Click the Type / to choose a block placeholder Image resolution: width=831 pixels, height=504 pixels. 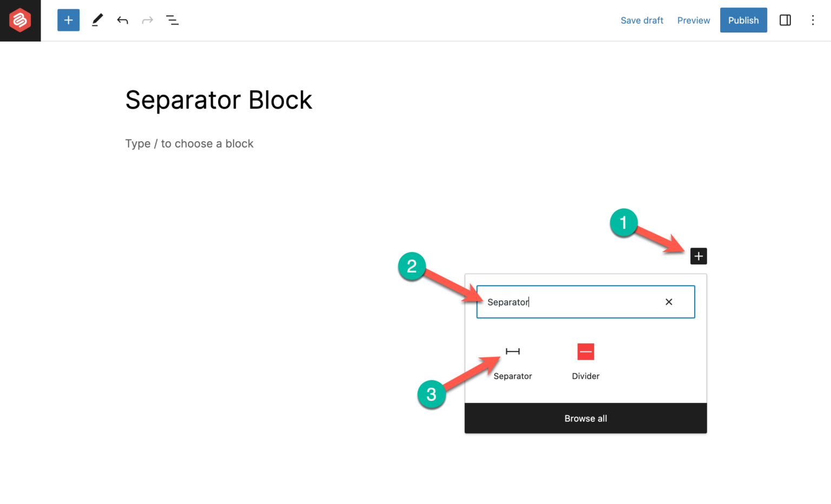[x=189, y=143]
